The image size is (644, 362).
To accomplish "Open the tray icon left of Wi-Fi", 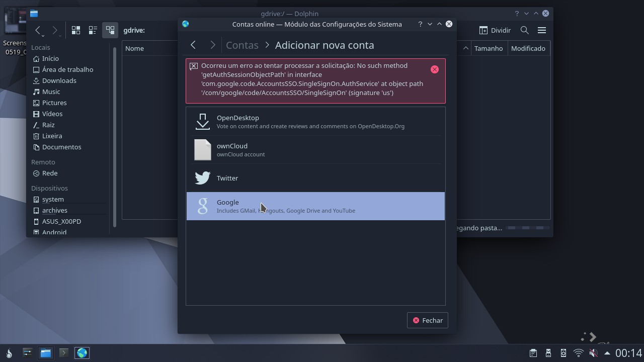I will pyautogui.click(x=563, y=353).
